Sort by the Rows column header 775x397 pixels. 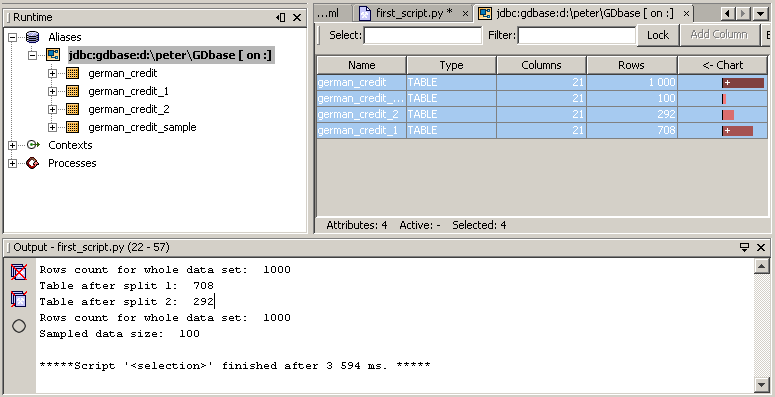pyautogui.click(x=632, y=65)
